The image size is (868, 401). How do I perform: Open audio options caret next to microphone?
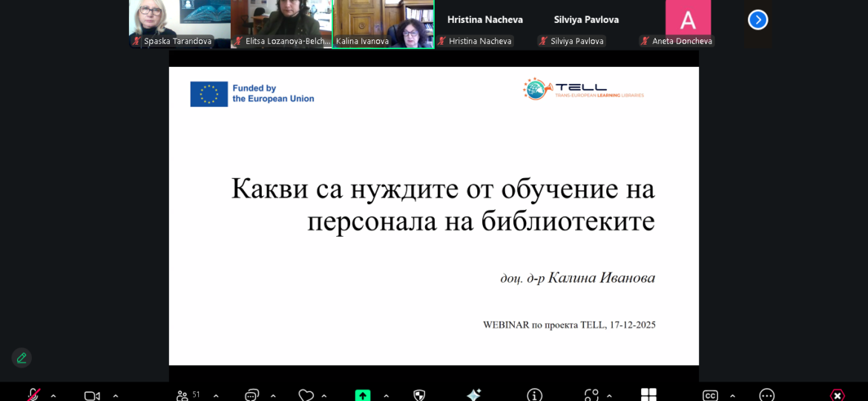[53, 396]
